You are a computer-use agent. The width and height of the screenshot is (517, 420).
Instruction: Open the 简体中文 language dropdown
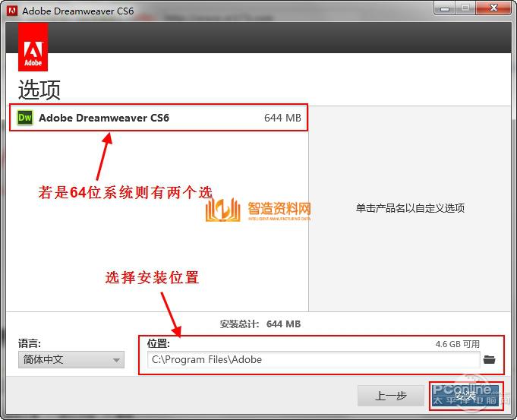pyautogui.click(x=71, y=360)
